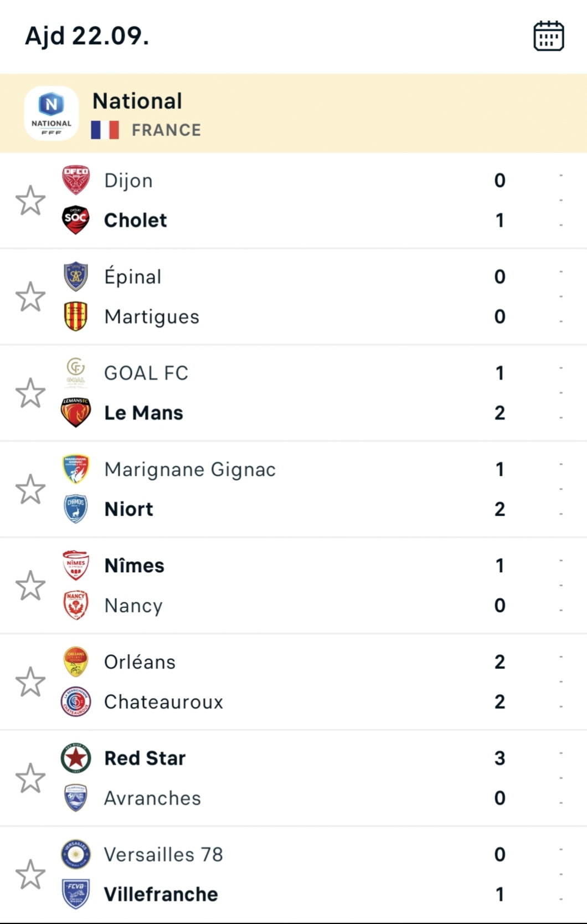587x924 pixels.
Task: Favorite the Nîmes vs Nancy match
Action: click(x=30, y=586)
